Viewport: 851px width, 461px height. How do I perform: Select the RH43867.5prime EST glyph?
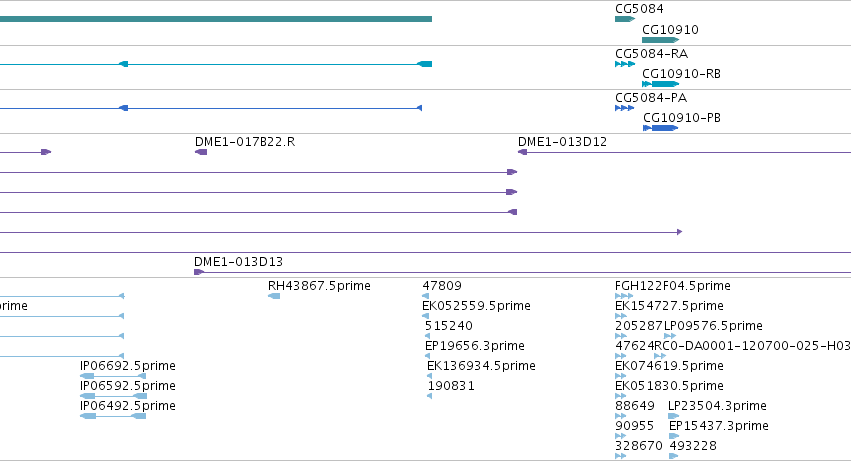[x=274, y=296]
